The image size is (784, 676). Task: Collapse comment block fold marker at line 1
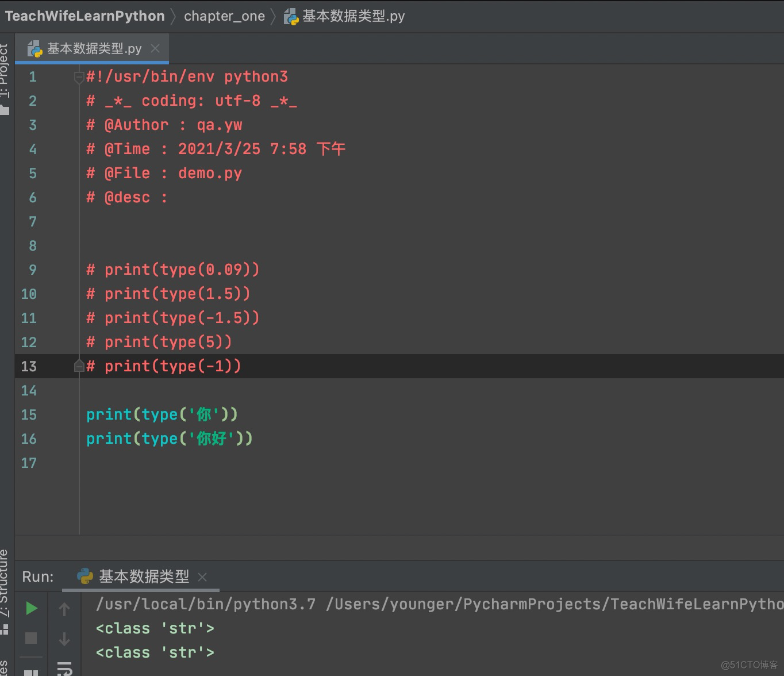coord(79,77)
